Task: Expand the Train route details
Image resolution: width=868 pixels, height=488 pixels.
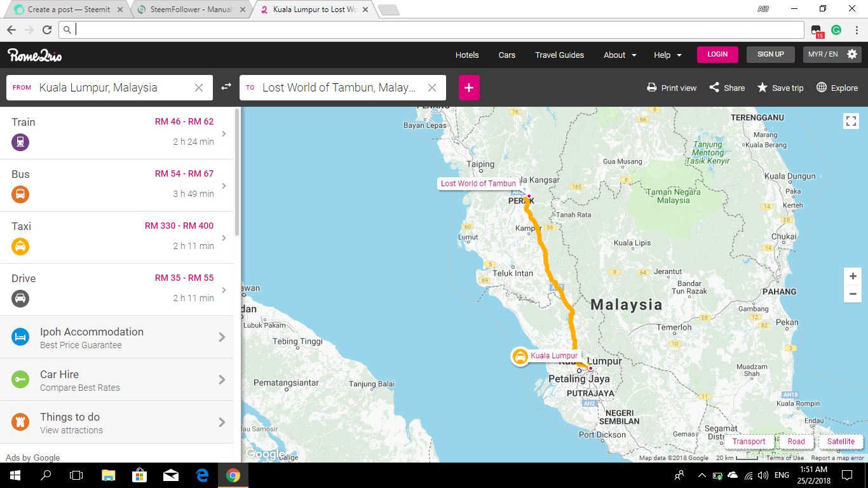Action: 224,133
